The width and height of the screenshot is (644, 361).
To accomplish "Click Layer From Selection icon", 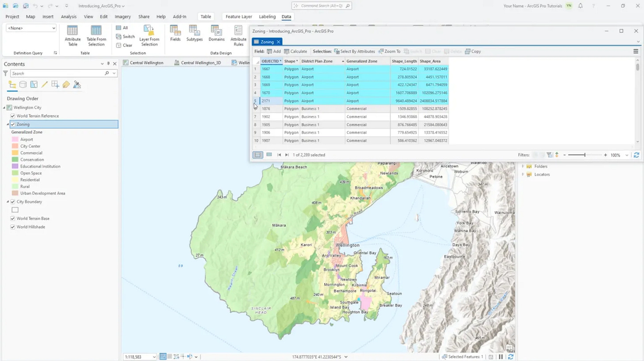I will (x=149, y=35).
